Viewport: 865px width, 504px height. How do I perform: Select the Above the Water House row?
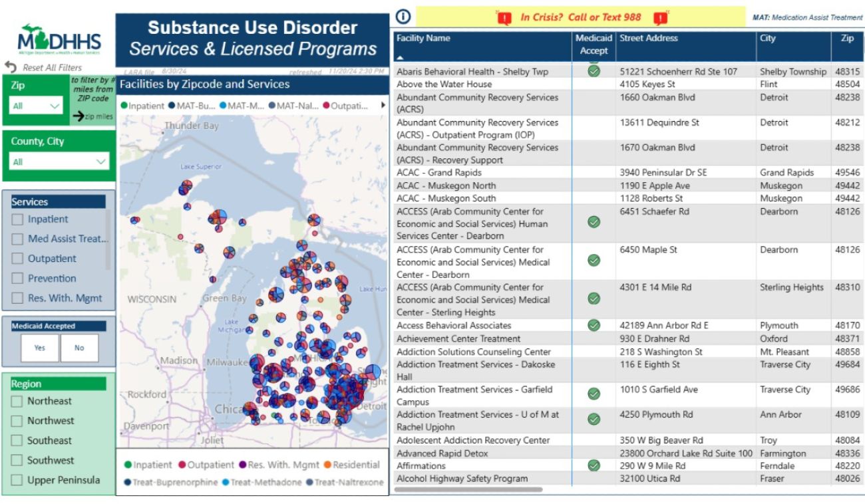[x=628, y=84]
